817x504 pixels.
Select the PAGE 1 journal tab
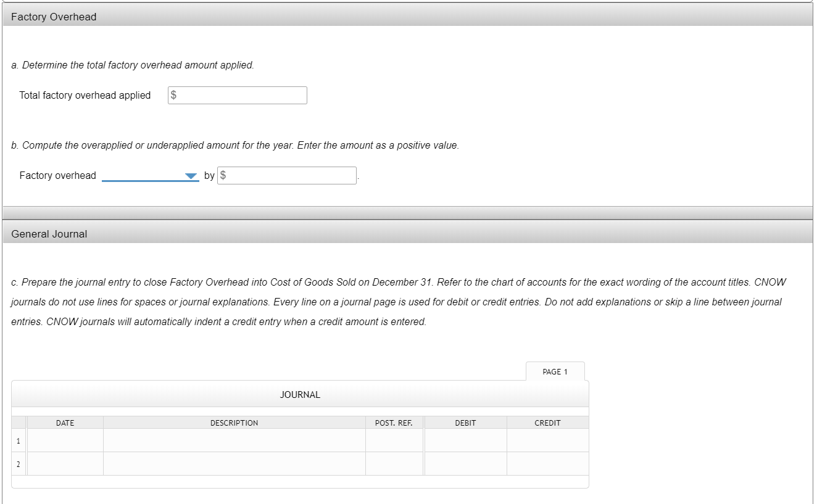pos(555,372)
